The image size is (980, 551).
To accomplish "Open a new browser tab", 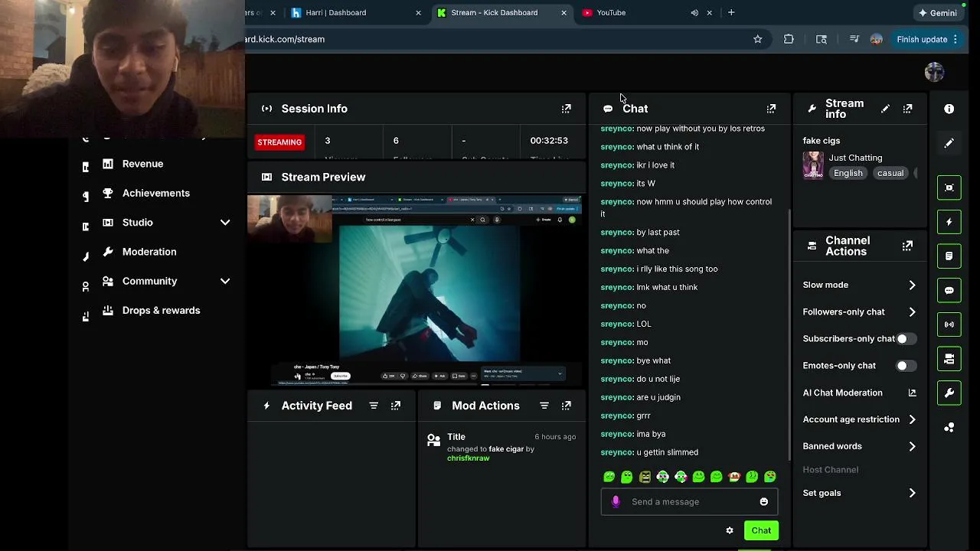I will [x=731, y=12].
